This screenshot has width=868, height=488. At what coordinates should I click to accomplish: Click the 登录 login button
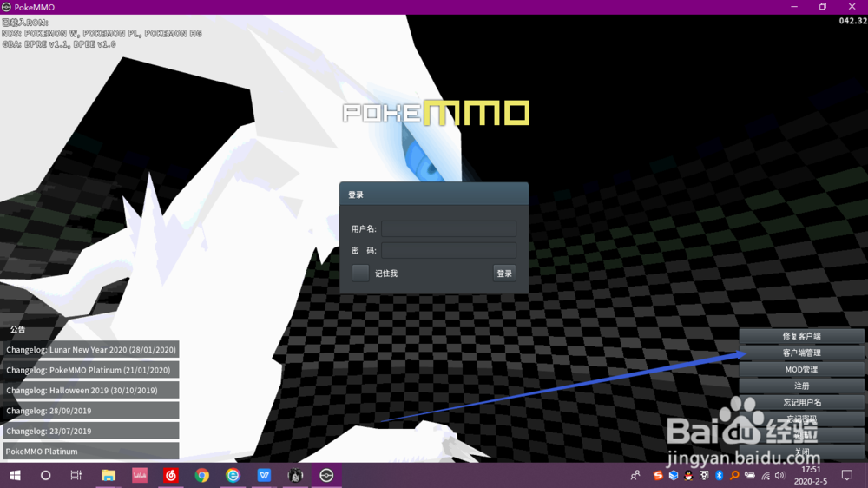(504, 273)
